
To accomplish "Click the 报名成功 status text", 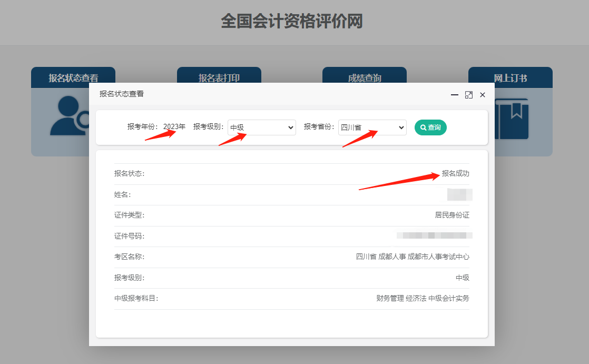I will (455, 173).
